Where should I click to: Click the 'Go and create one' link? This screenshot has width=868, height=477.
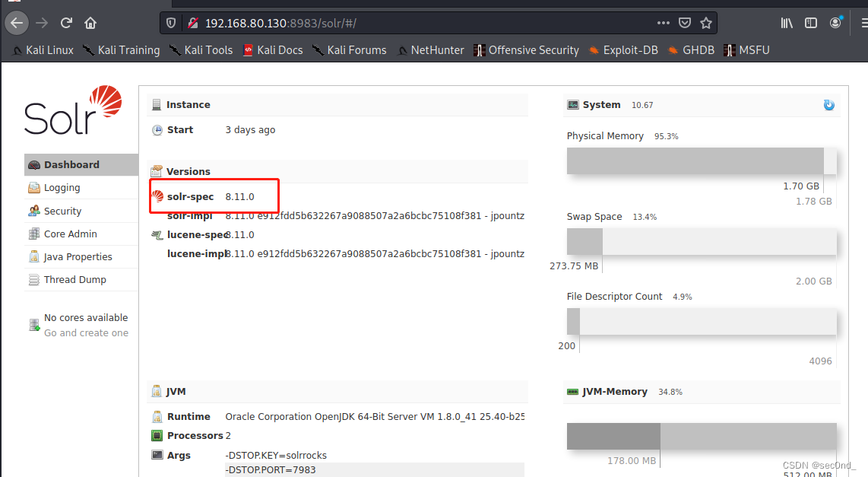[86, 333]
